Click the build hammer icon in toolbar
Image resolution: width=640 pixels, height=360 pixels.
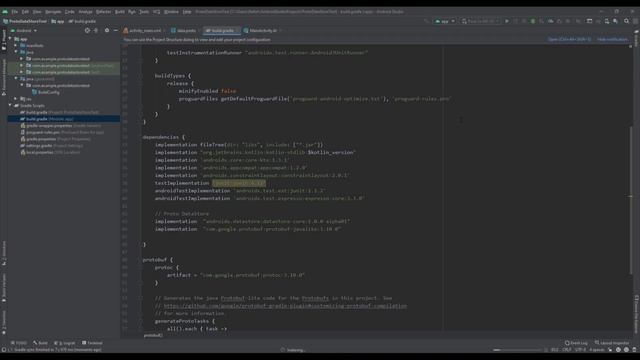click(x=426, y=21)
